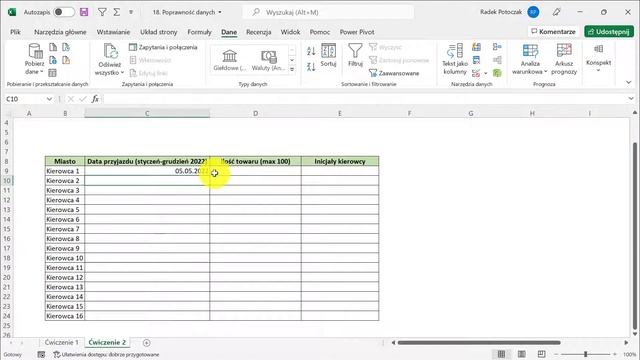The height and width of the screenshot is (360, 640).
Task: Expand the Konspekt outline dropdown
Action: (598, 71)
